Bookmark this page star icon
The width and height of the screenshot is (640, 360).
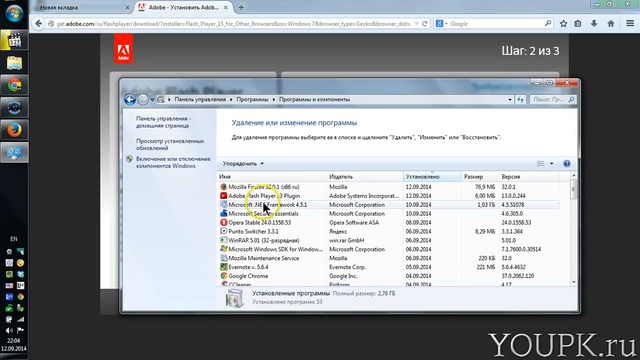pyautogui.click(x=563, y=24)
